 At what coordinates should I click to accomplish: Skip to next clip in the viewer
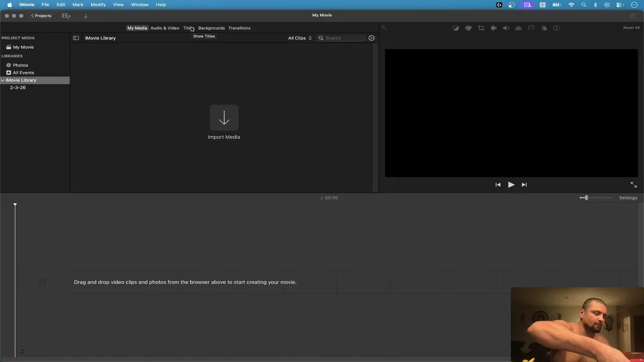524,185
